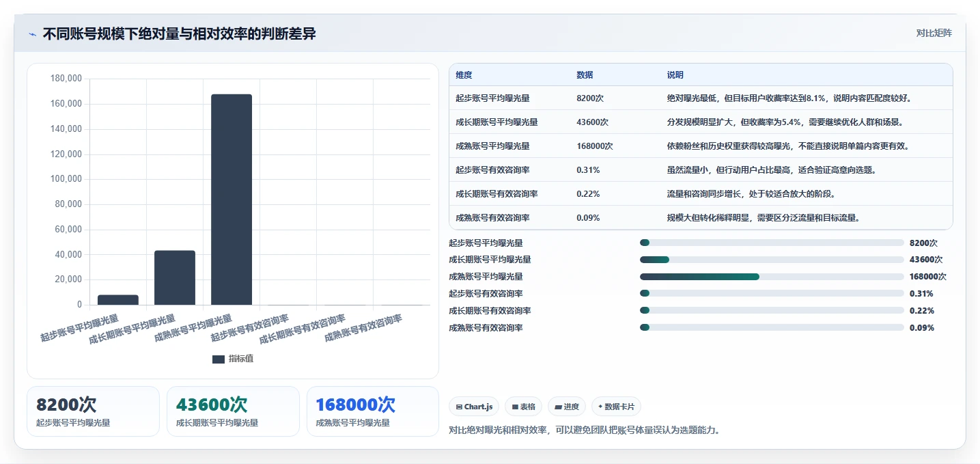This screenshot has width=980, height=464.
Task: Click progress bar for 成熟账号平均曝光量
Action: [772, 277]
